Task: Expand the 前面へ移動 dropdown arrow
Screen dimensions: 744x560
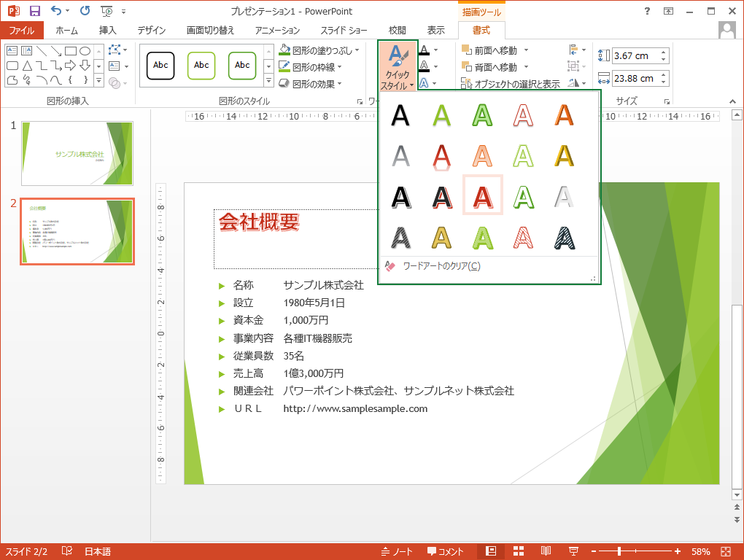Action: [526, 50]
